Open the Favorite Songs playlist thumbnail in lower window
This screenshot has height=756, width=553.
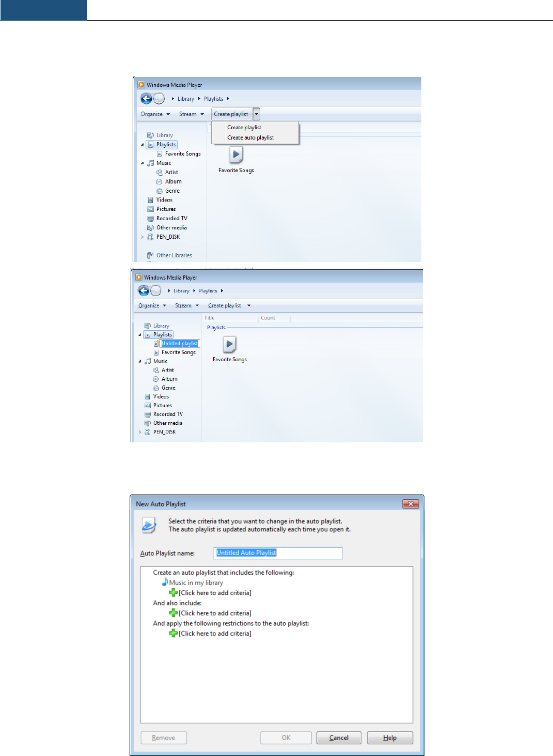click(229, 344)
